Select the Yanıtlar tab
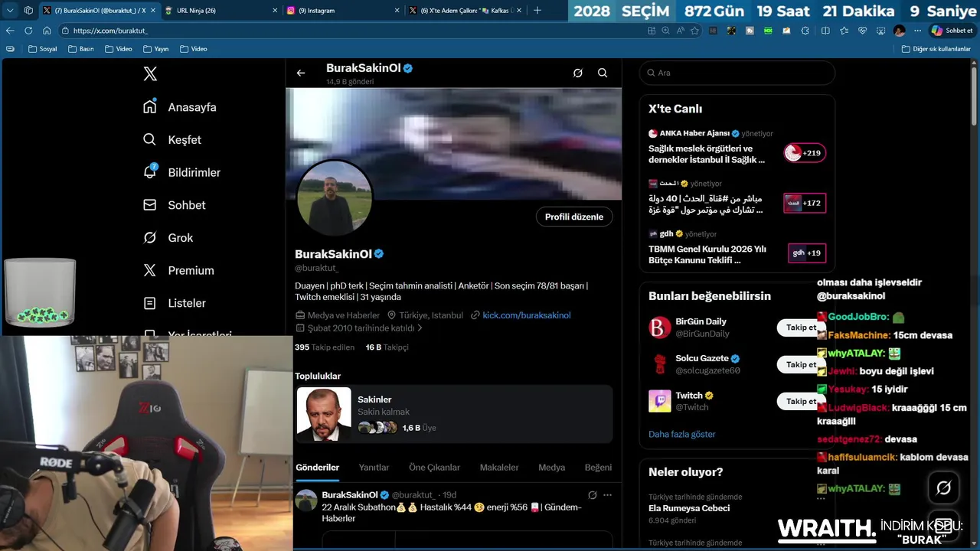Viewport: 980px width, 551px height. 374,468
